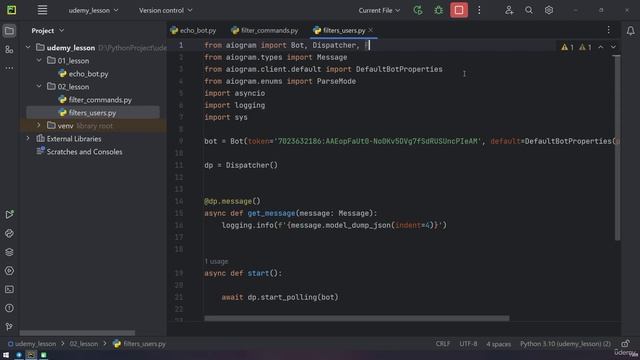Click the '1 usage' hint above start()
Screen dimensions: 640x360
click(x=216, y=261)
